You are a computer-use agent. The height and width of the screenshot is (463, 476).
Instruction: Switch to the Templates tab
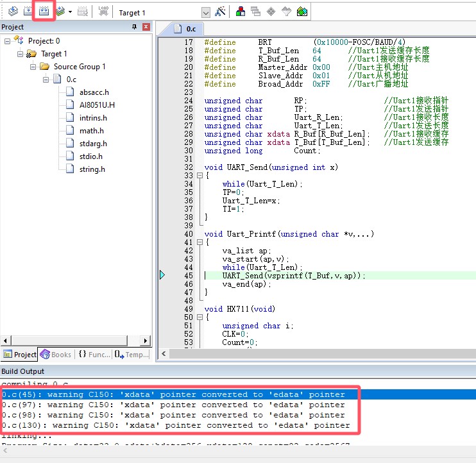(x=132, y=355)
